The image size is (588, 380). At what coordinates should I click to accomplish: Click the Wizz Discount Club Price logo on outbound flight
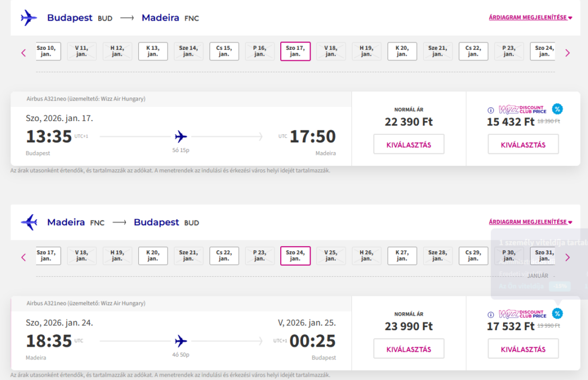coord(522,110)
